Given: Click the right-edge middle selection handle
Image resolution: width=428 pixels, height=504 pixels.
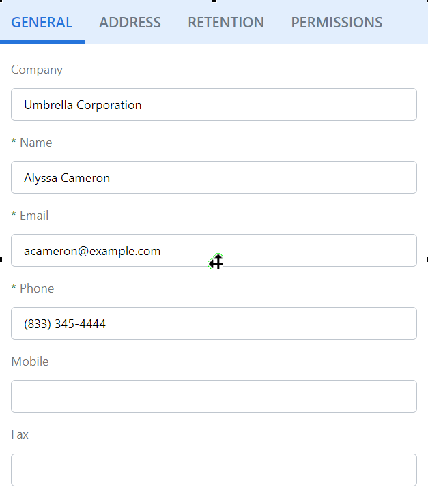Looking at the screenshot, I should click(x=427, y=259).
